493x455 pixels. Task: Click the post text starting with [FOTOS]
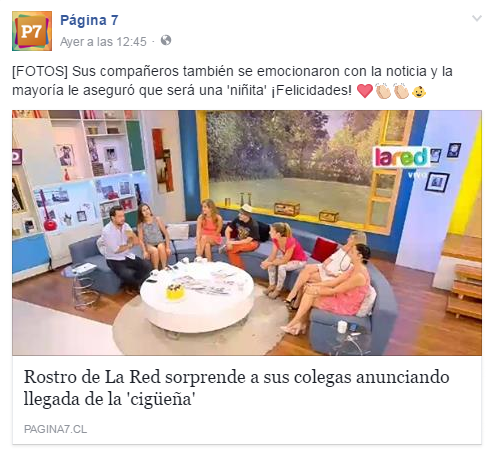click(x=232, y=81)
